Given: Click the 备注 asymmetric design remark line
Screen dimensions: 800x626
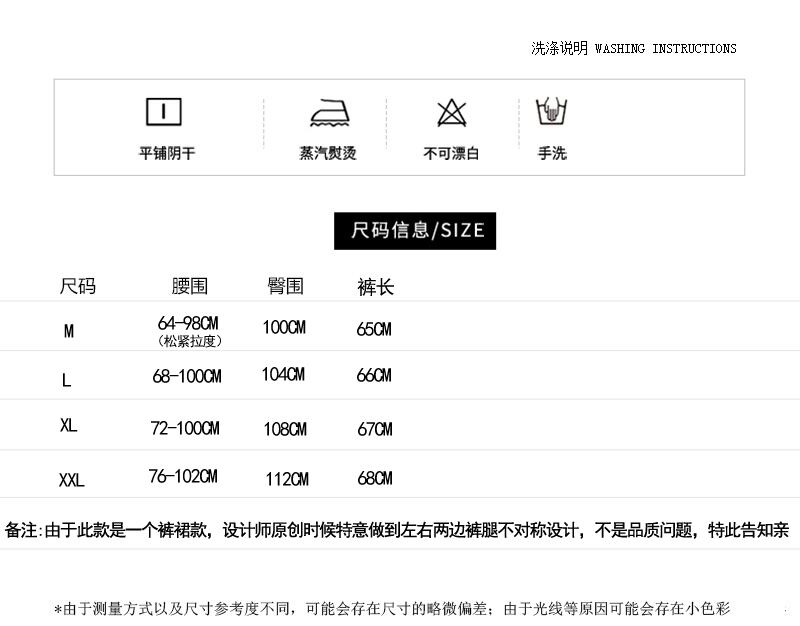Looking at the screenshot, I should click(397, 531).
